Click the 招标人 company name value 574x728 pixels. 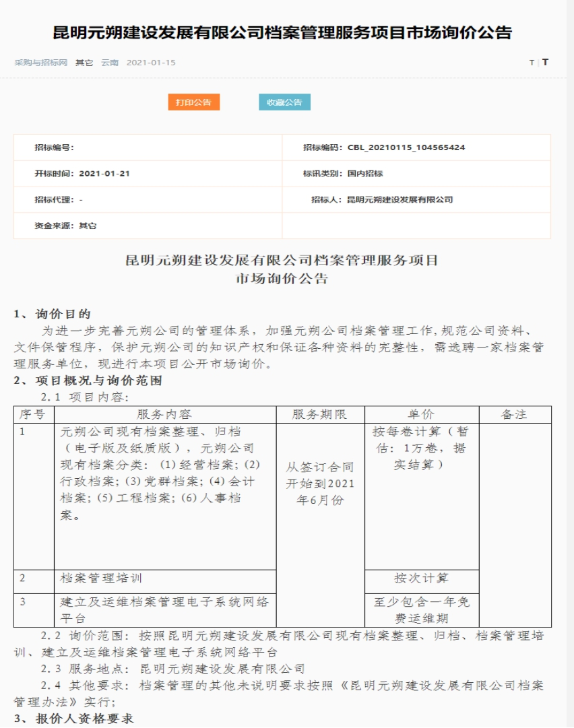tap(400, 200)
